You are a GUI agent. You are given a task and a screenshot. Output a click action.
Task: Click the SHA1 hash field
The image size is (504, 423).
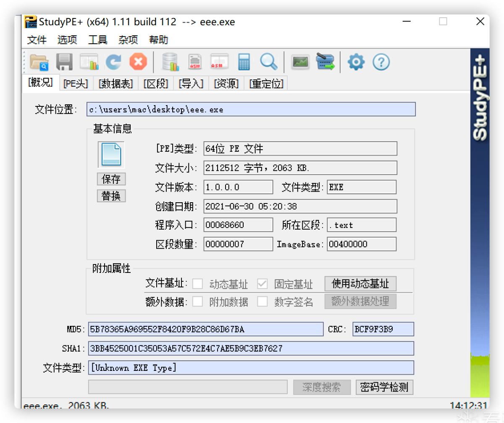point(251,348)
